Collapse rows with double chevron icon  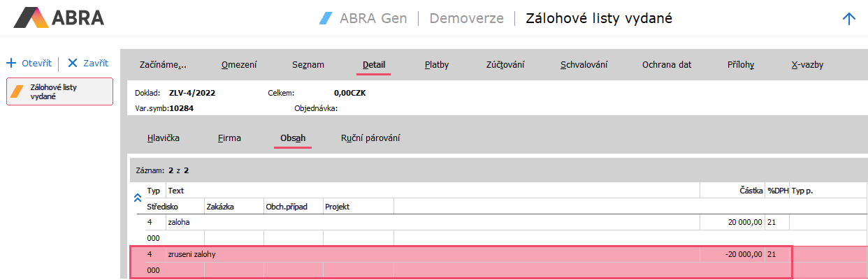137,198
